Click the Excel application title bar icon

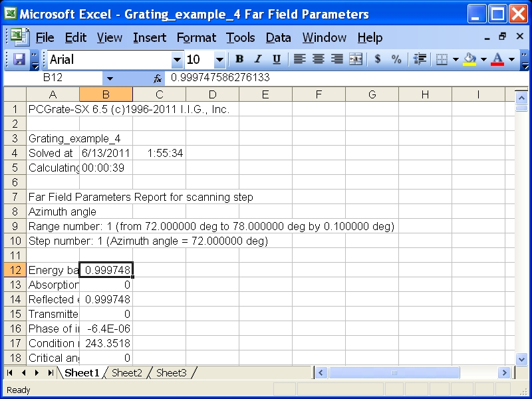(11, 13)
